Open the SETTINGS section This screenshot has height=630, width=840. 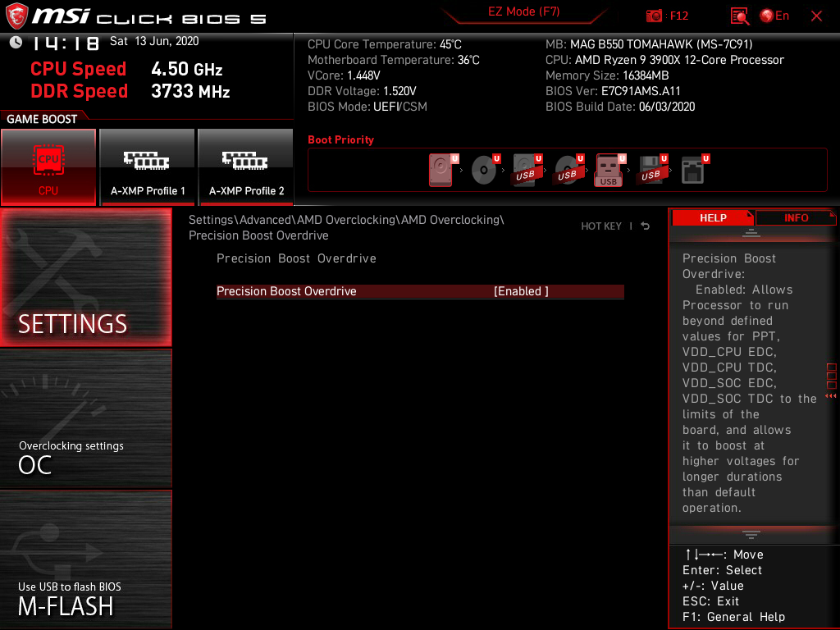point(85,277)
